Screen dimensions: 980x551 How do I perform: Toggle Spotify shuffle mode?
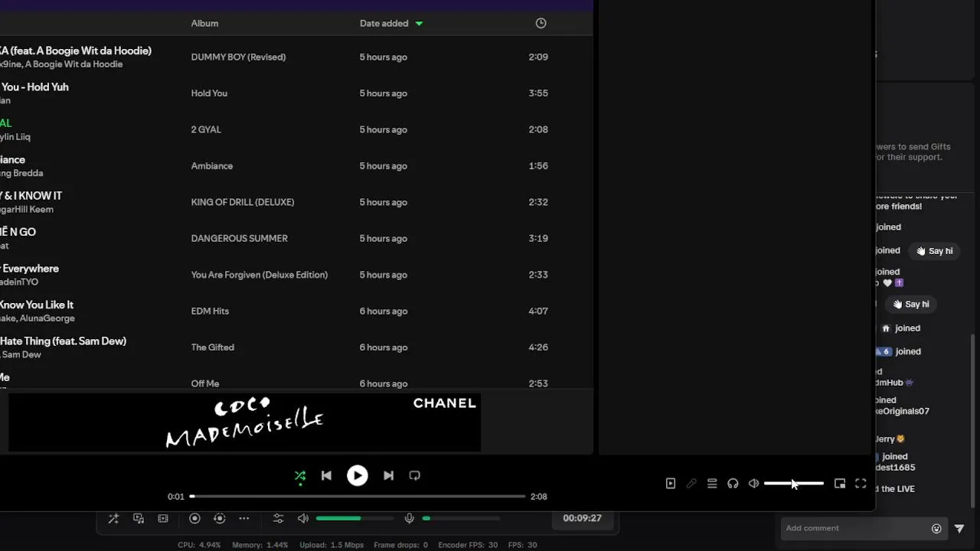pyautogui.click(x=300, y=475)
